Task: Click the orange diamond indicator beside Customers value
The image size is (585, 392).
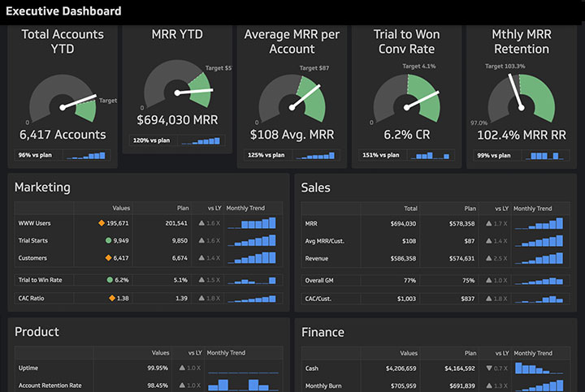Action: point(109,258)
